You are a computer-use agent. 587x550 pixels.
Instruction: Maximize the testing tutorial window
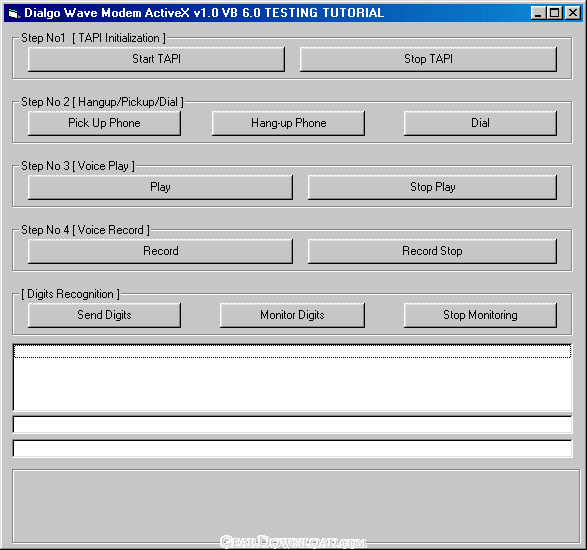click(554, 13)
